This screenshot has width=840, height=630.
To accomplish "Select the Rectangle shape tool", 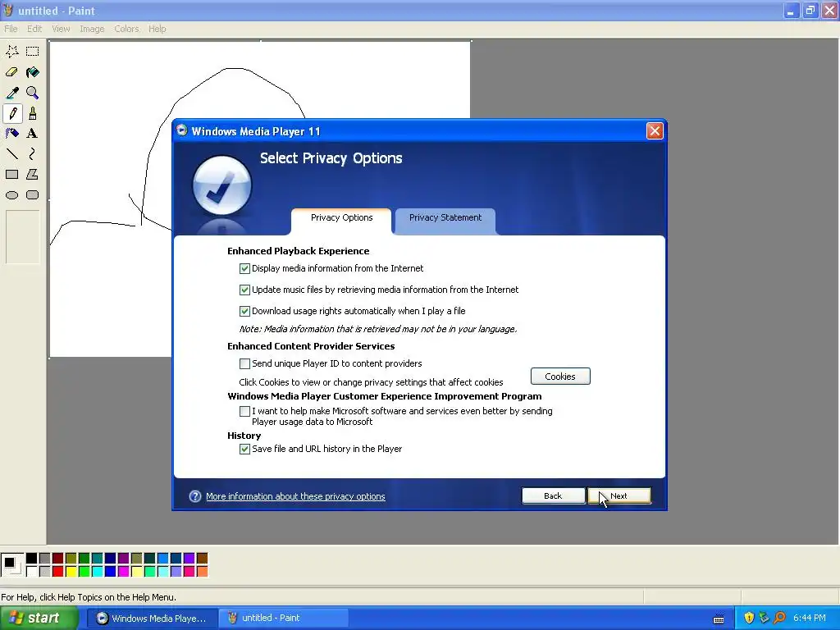I will click(12, 175).
